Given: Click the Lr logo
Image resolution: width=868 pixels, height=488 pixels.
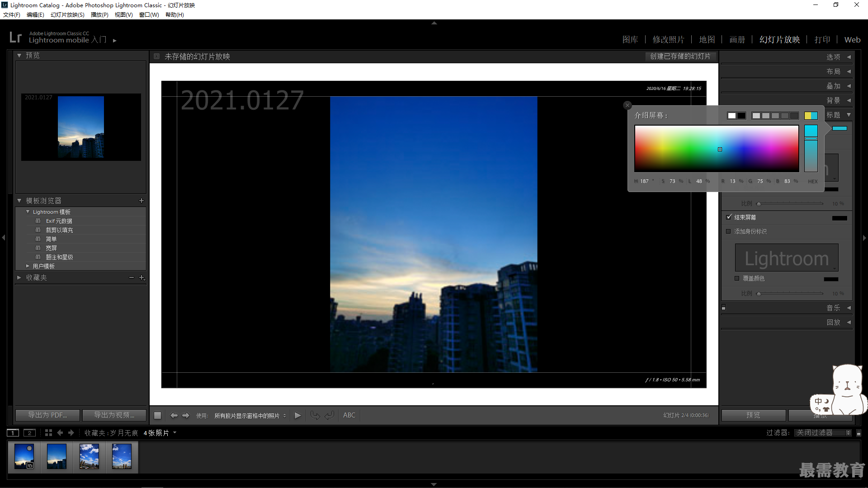Looking at the screenshot, I should 15,37.
